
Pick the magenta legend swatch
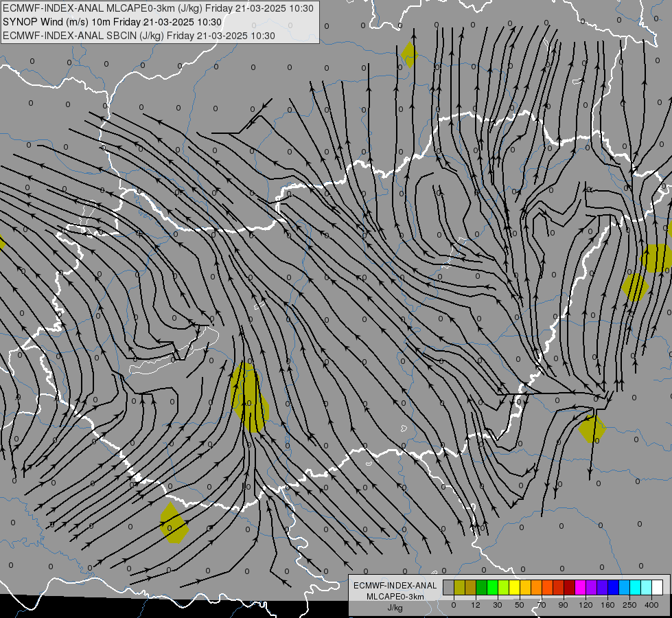581,587
